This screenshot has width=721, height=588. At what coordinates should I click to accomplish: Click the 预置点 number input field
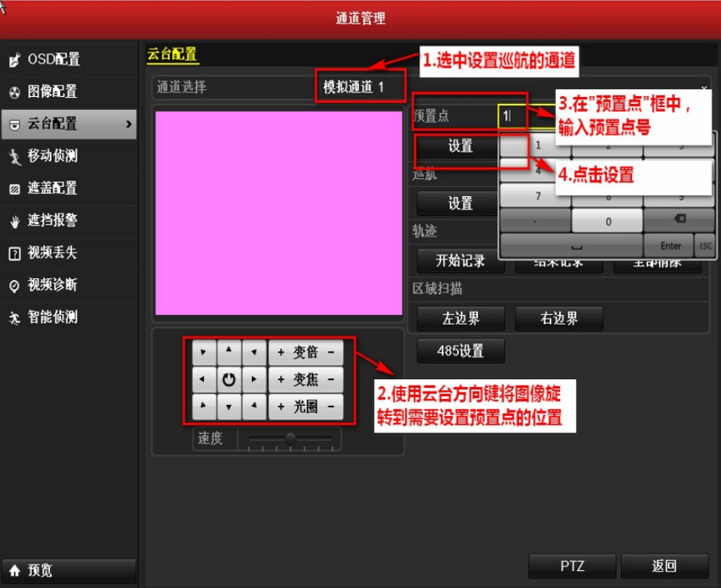point(526,116)
